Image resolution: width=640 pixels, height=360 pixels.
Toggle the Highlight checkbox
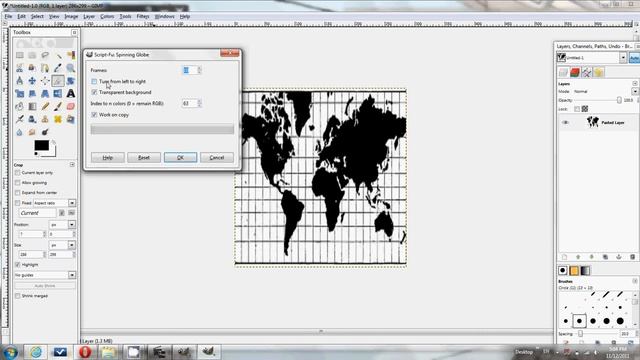18,265
